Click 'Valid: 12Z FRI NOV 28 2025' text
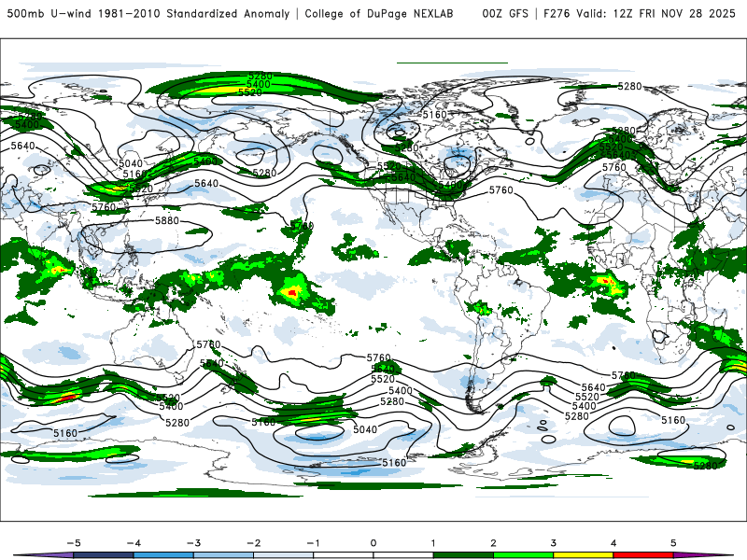Viewport: 747px width, 560px height. 656,13
